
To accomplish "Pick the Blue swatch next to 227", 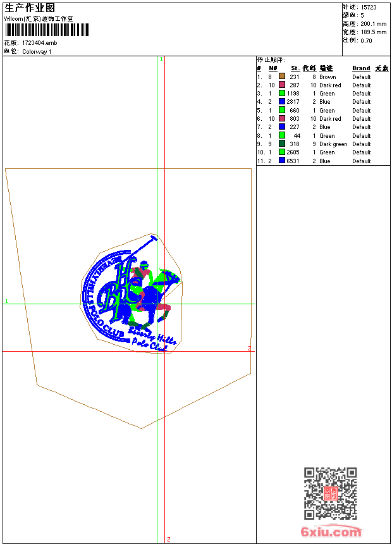I will coord(282,127).
